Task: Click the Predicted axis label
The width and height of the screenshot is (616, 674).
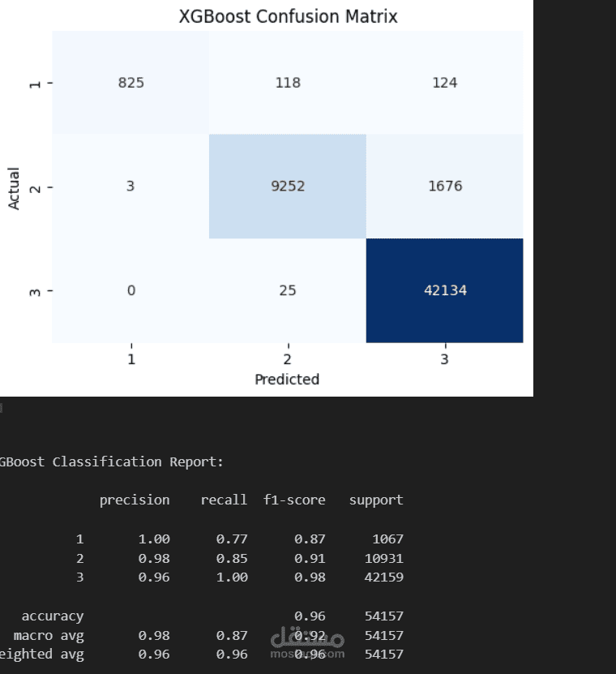Action: [x=287, y=379]
